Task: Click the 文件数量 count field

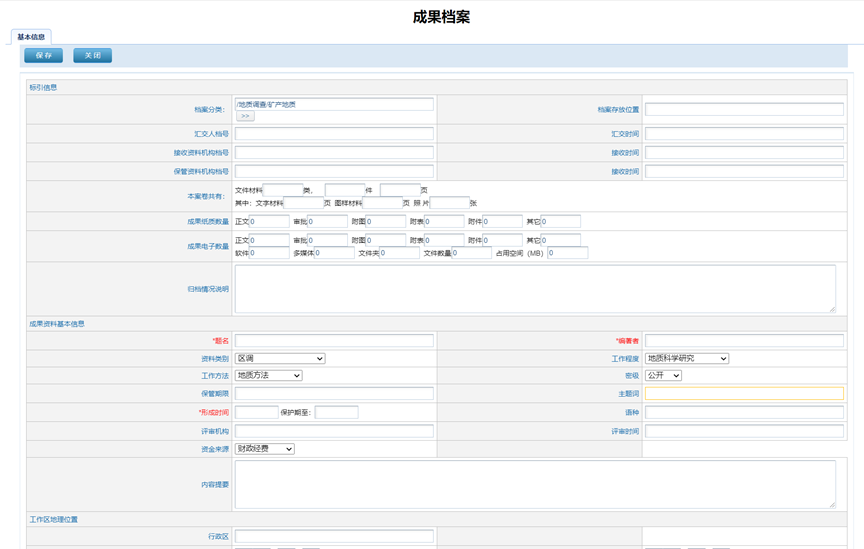Action: click(472, 253)
